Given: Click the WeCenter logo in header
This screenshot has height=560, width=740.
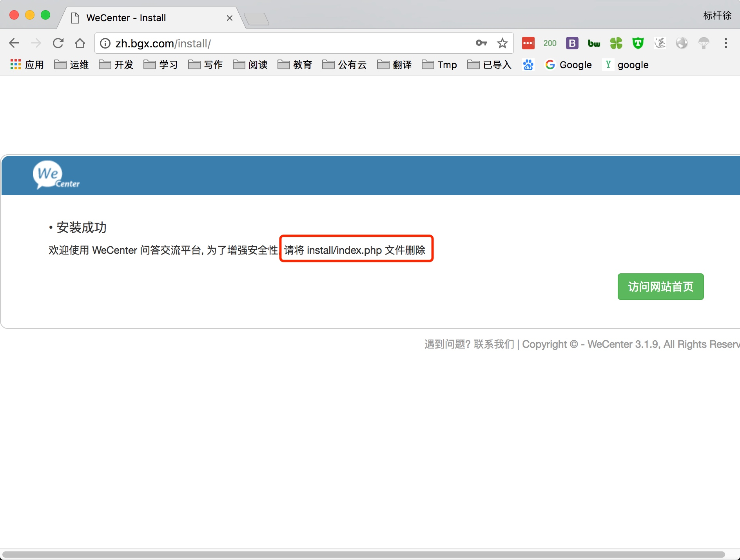Looking at the screenshot, I should [x=56, y=175].
